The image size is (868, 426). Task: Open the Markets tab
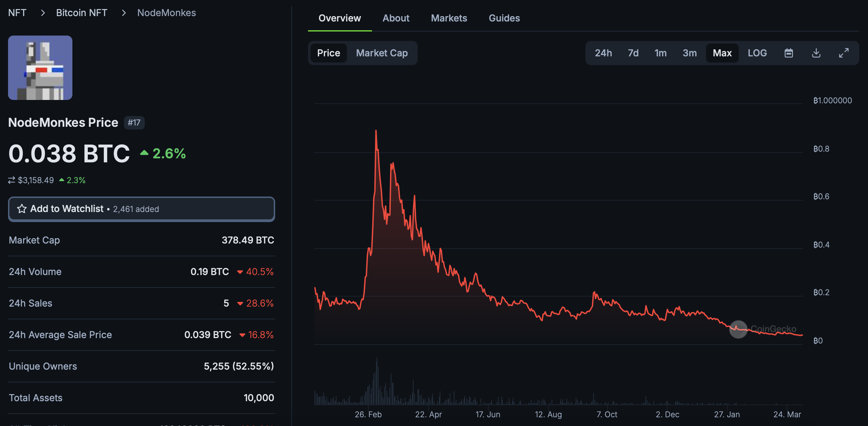coord(449,18)
